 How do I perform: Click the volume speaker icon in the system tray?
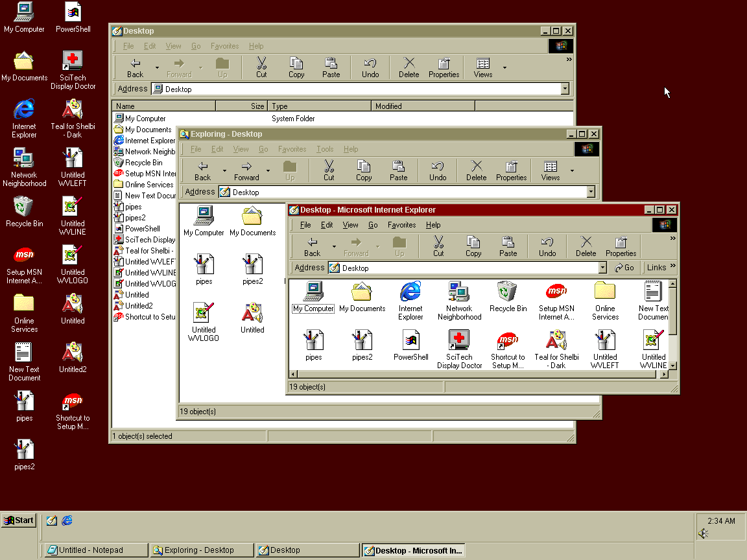pos(703,534)
